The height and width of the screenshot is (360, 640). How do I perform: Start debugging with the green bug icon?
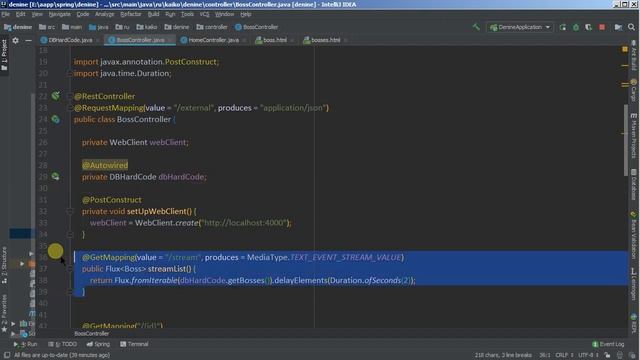point(576,27)
